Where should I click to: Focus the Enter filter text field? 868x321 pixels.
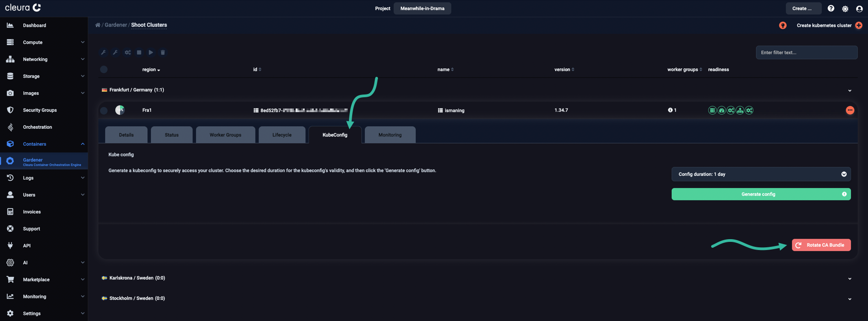[x=807, y=52]
